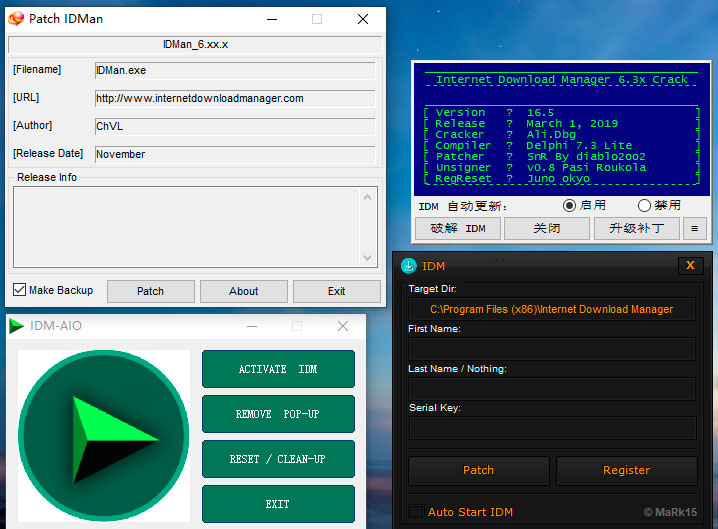Screen dimensions: 718x529
Task: Click inside the Release Info text area
Action: pyautogui.click(x=187, y=227)
